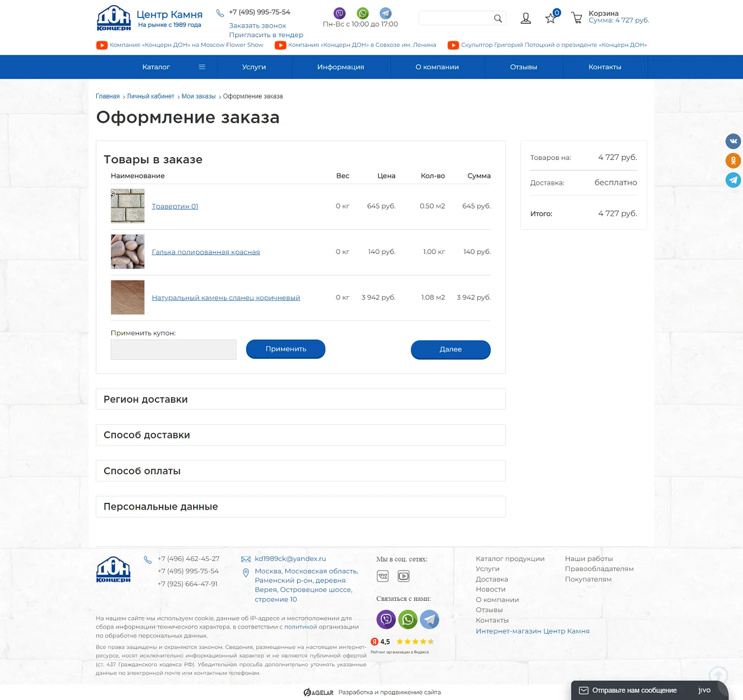Open footer Доставка link
The image size is (743, 700).
492,579
